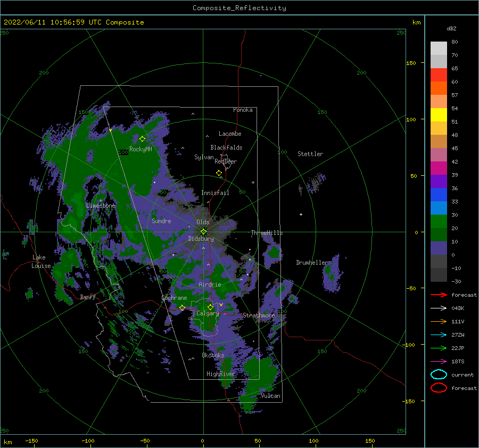Select the light blue 30-33 dBZ swatch
Viewport: 479px width, 448px height.
click(x=439, y=208)
